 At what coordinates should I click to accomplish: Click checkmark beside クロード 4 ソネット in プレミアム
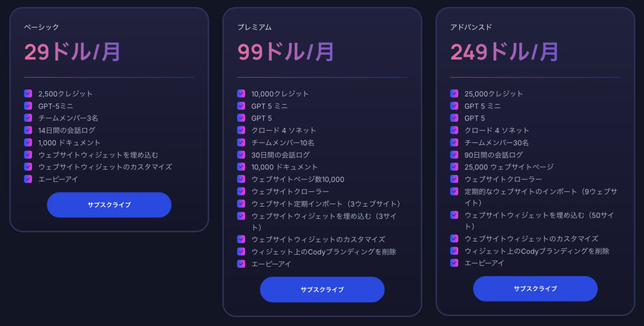(241, 130)
